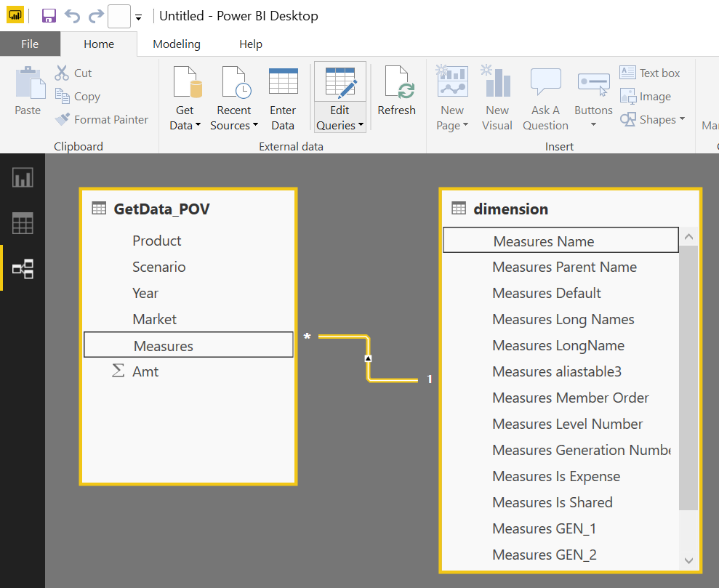Expand the Recent Sources dropdown

(255, 125)
